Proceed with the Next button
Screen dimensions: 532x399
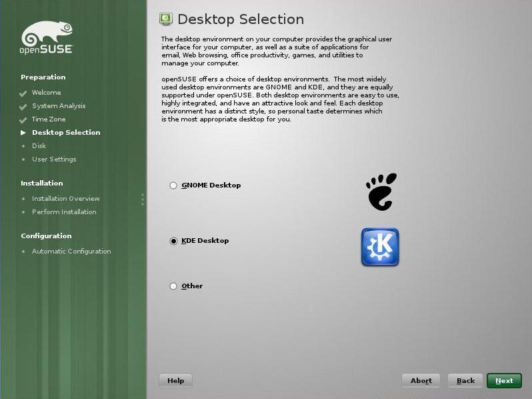click(504, 381)
